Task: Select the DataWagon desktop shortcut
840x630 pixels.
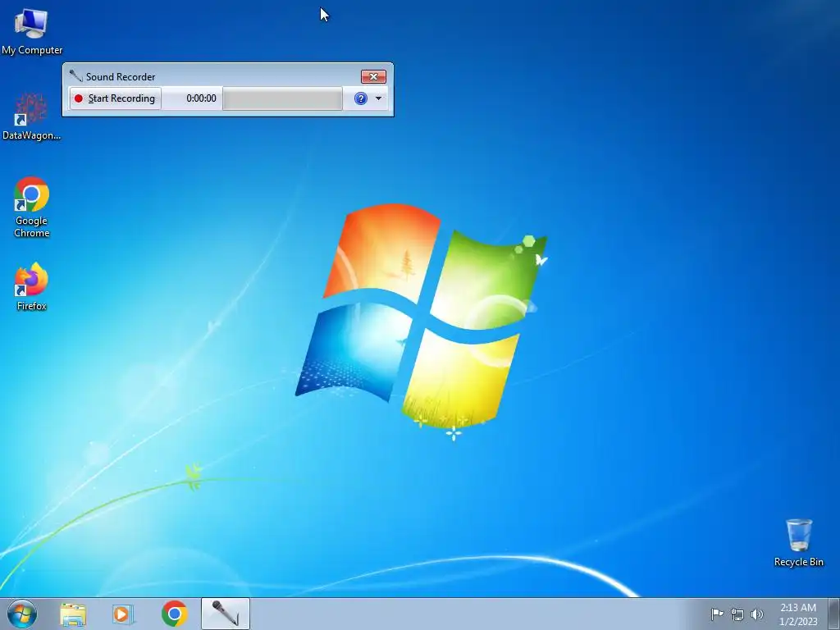Action: point(31,116)
